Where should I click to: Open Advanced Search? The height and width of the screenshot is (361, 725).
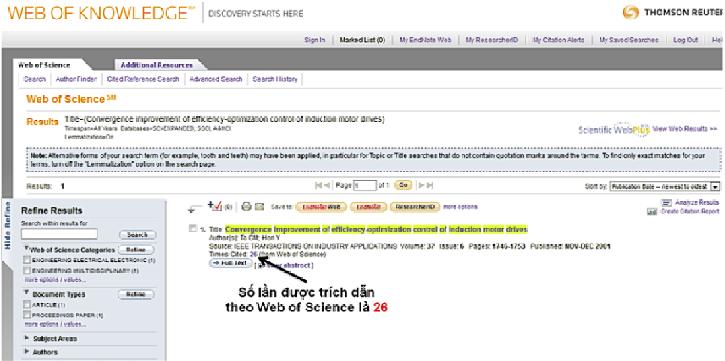pyautogui.click(x=216, y=79)
